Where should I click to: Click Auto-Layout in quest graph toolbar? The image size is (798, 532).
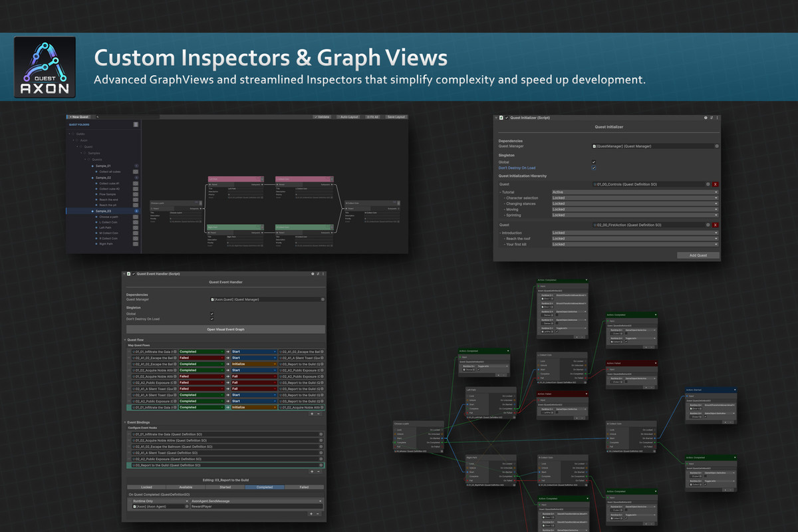pyautogui.click(x=348, y=117)
